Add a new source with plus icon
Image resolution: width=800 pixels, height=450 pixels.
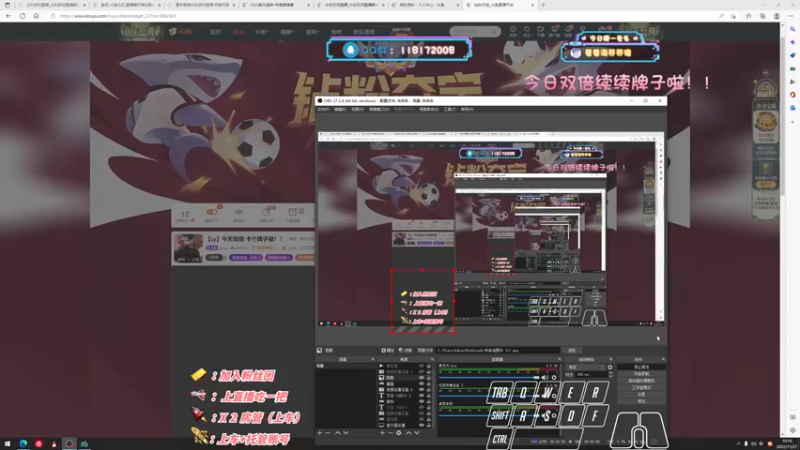(x=382, y=433)
